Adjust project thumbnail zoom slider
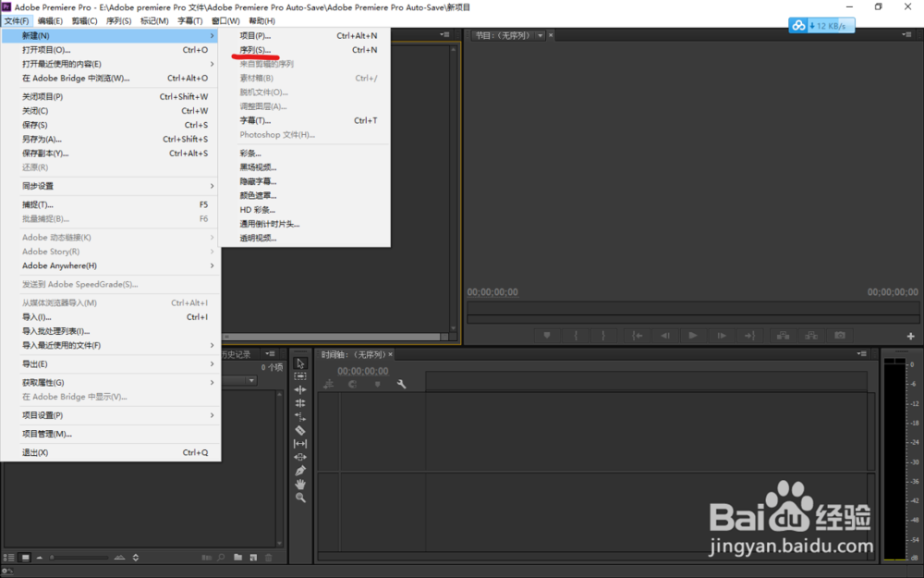The height and width of the screenshot is (578, 924). (79, 558)
